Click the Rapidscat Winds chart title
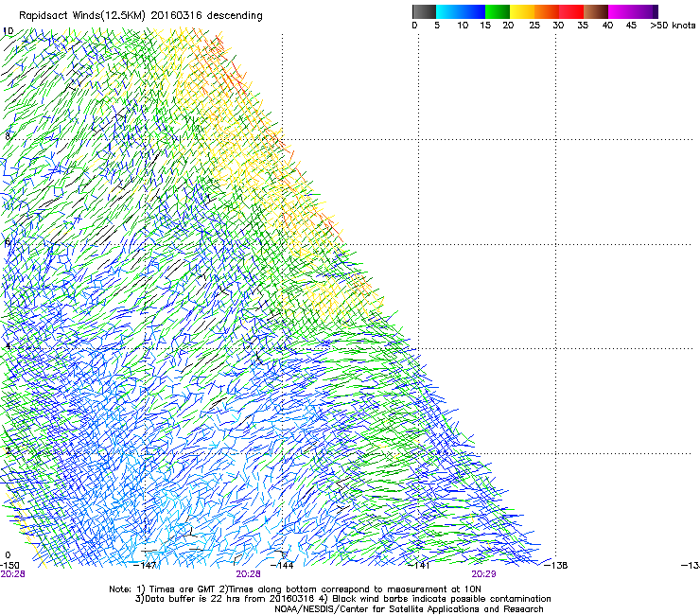The width and height of the screenshot is (700, 615). pos(141,16)
